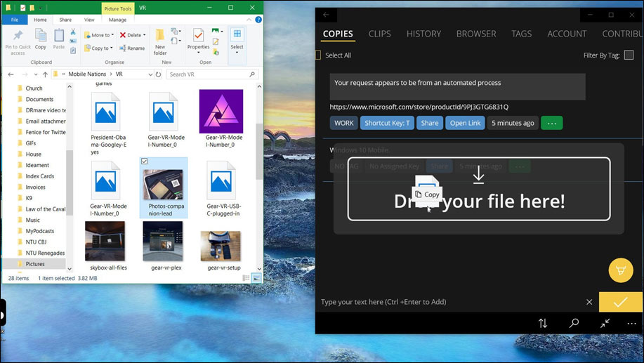Click the Open Link button
The image size is (644, 363).
(465, 123)
